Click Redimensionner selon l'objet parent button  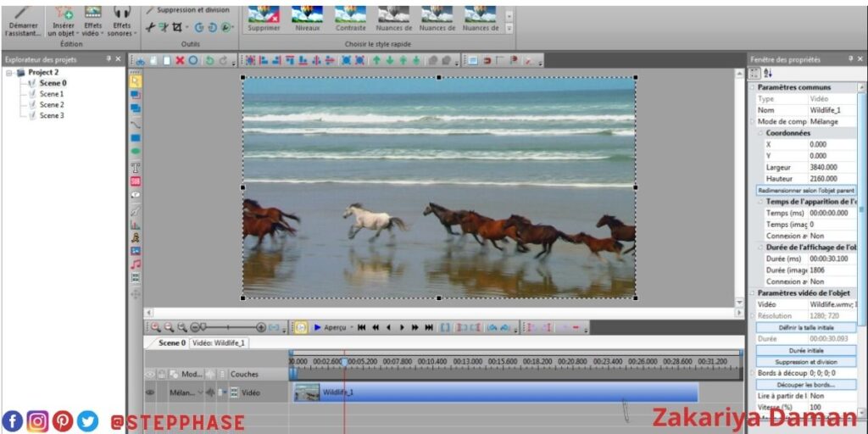point(806,190)
